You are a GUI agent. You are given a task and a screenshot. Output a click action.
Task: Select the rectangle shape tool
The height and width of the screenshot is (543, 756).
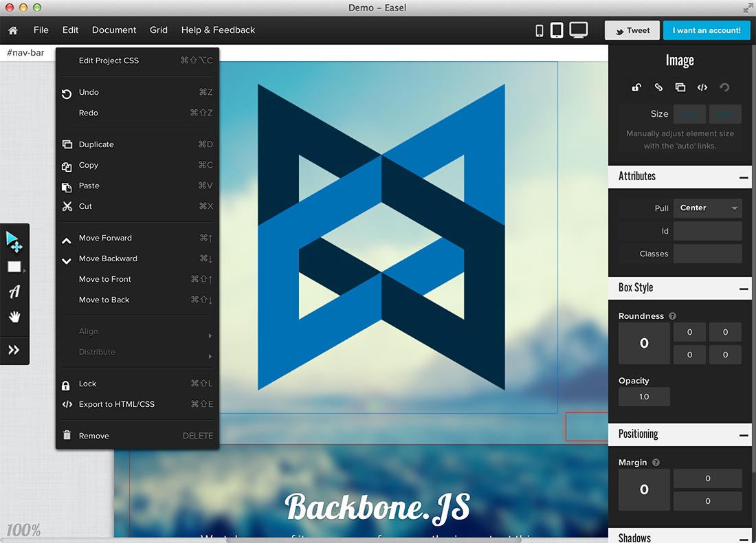14,267
